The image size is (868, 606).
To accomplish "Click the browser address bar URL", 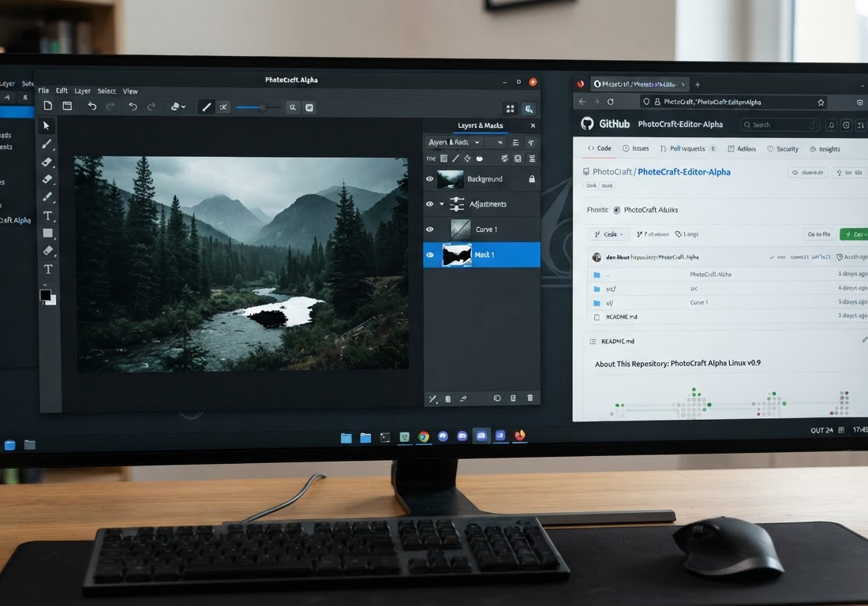I will [712, 102].
